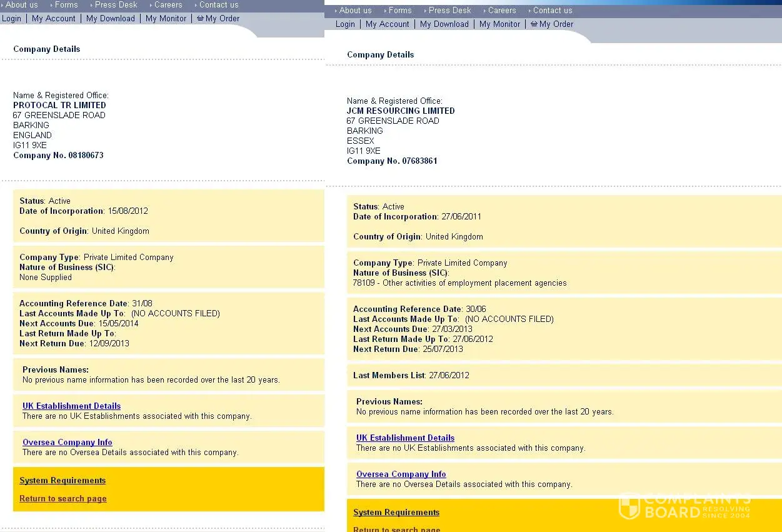
Task: Open System Requirements link on right page
Action: click(396, 513)
